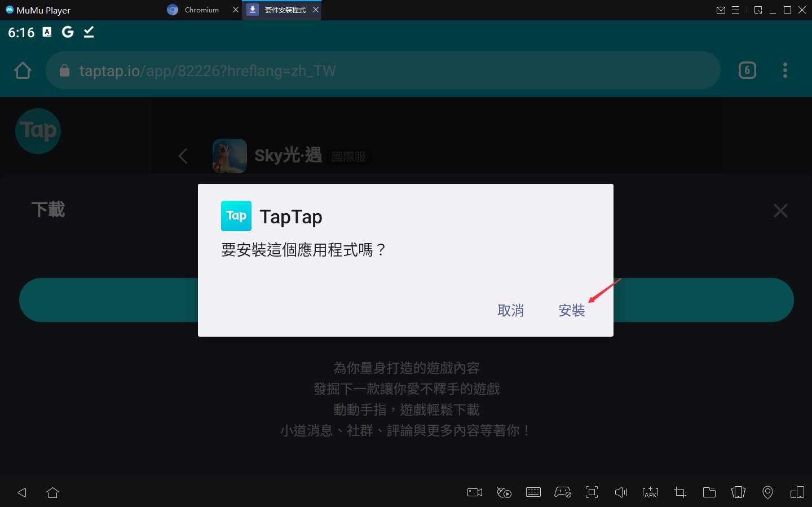Open the browser three-dot menu
The height and width of the screenshot is (507, 812).
point(785,70)
